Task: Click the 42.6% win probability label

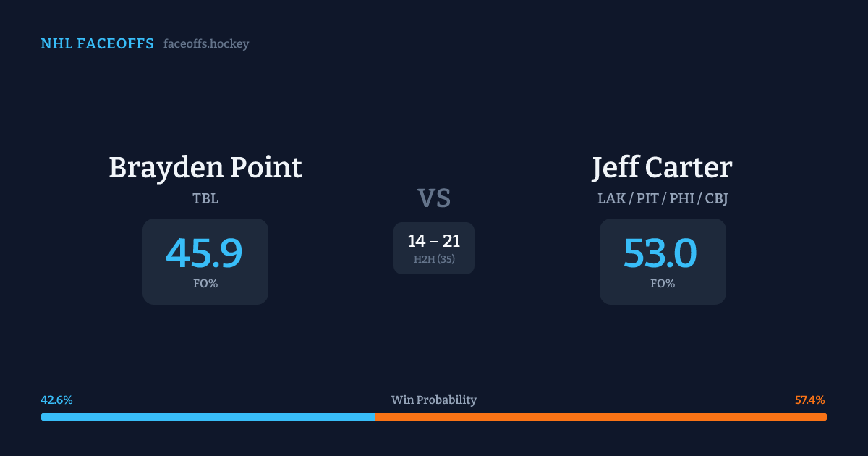Action: 56,400
